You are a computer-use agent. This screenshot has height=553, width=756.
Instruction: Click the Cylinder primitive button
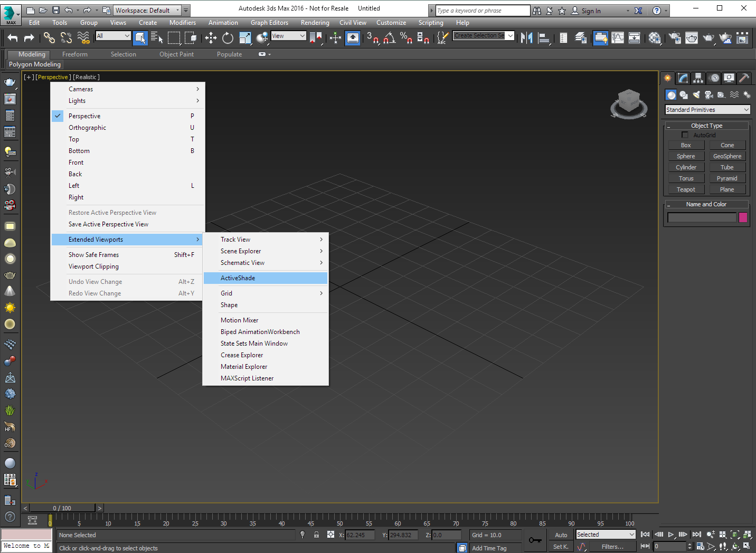click(686, 167)
